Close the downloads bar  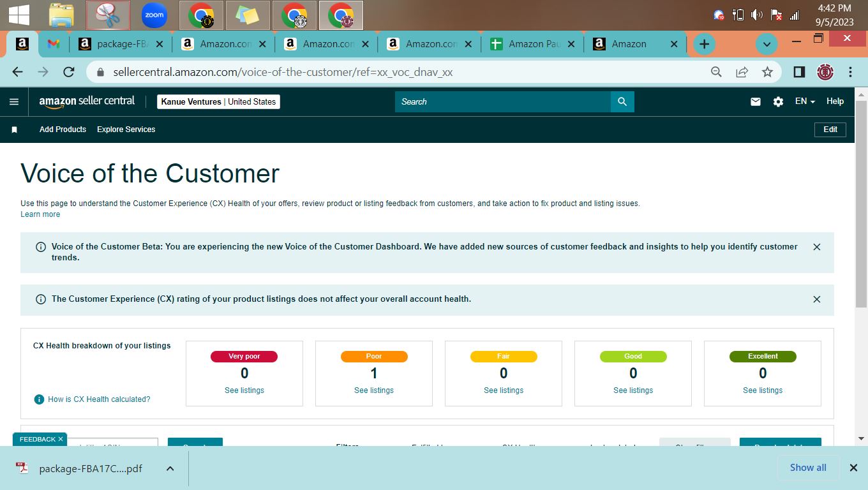[853, 468]
